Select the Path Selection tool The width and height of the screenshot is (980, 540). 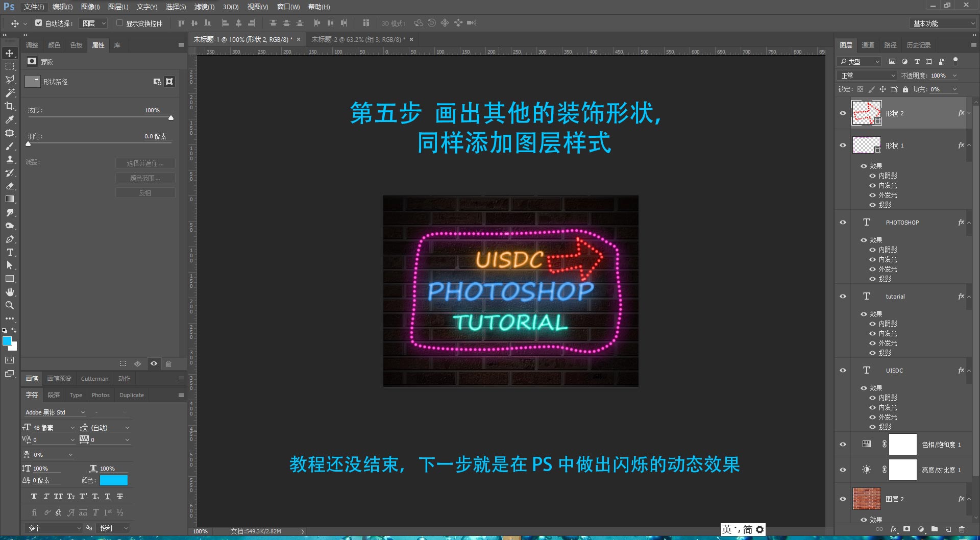coord(10,265)
